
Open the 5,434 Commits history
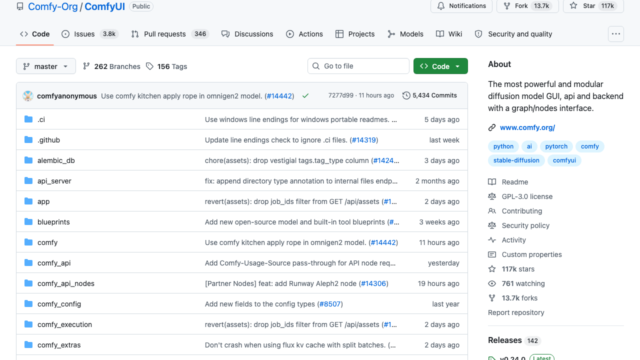[x=429, y=96]
